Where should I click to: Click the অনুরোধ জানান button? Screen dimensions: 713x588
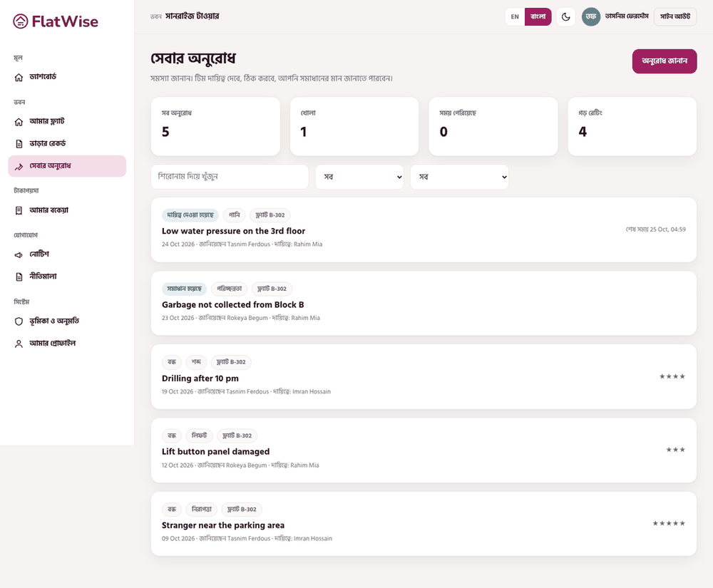[x=665, y=61]
